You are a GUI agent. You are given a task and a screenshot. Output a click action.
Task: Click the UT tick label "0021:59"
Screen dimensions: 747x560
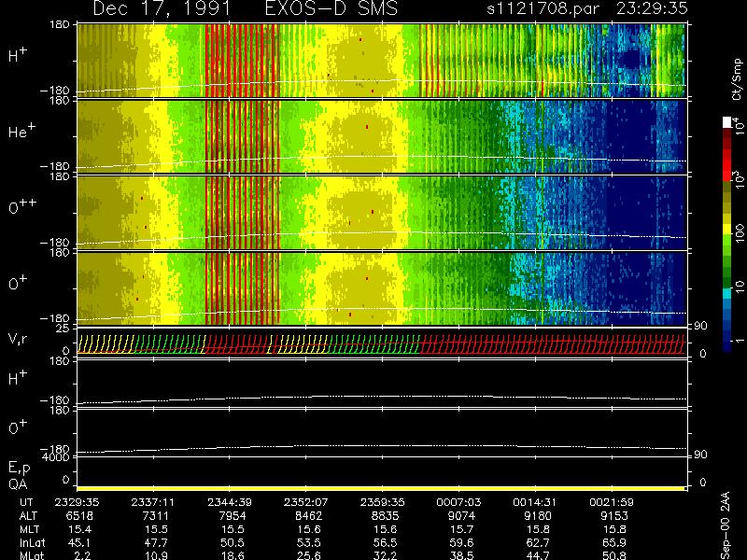612,502
